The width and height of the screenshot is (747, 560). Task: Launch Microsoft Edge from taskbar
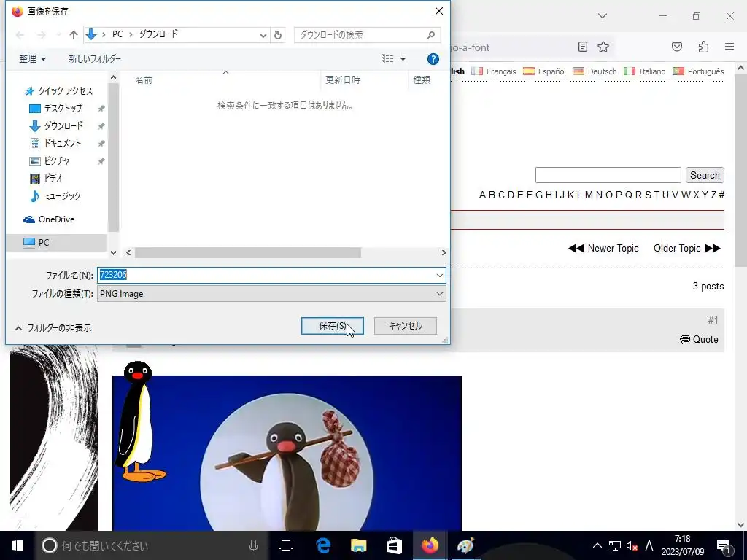point(323,545)
